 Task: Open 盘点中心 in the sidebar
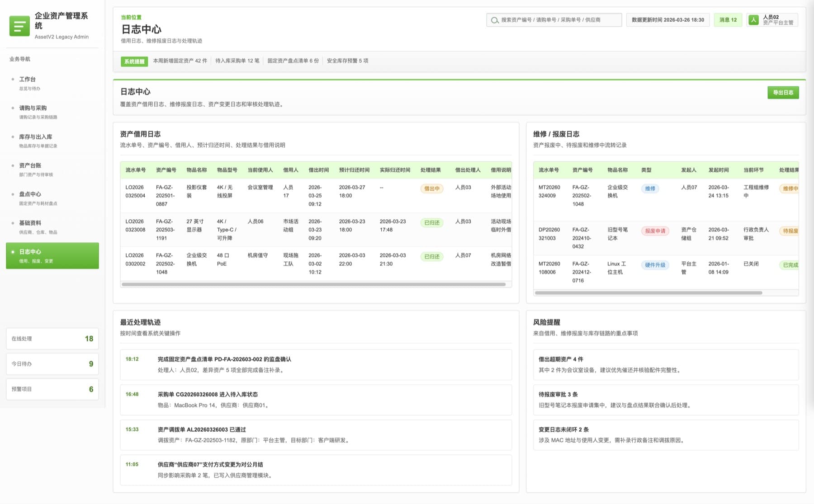[x=52, y=198]
